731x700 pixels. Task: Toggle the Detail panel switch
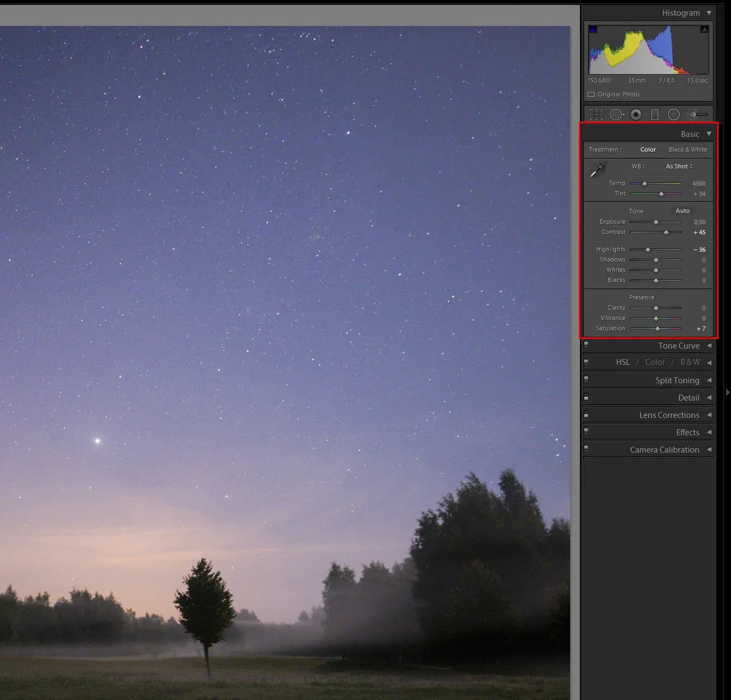587,397
